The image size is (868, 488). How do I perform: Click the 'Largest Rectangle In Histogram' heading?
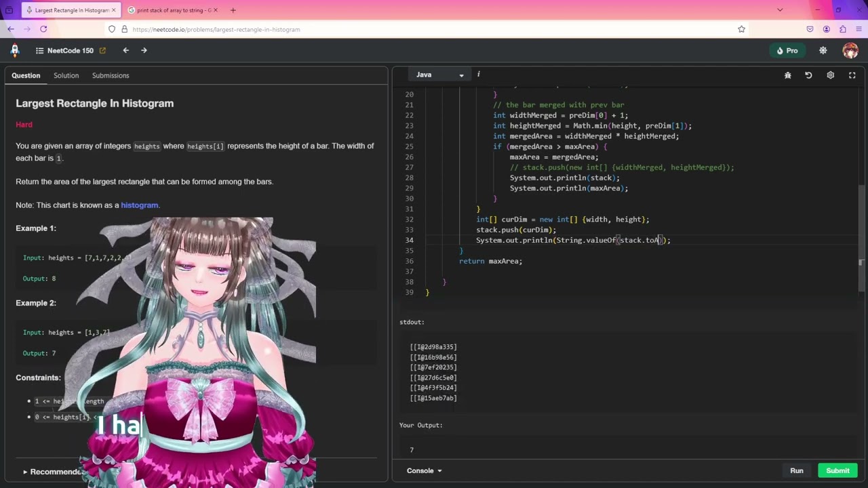pos(94,103)
